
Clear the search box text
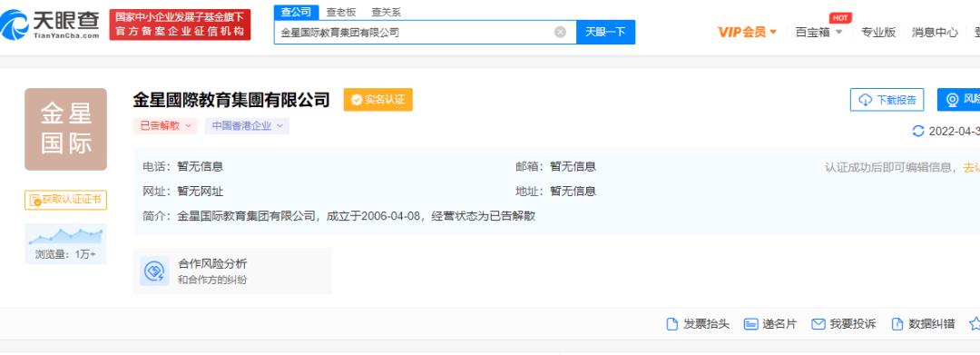pyautogui.click(x=560, y=32)
